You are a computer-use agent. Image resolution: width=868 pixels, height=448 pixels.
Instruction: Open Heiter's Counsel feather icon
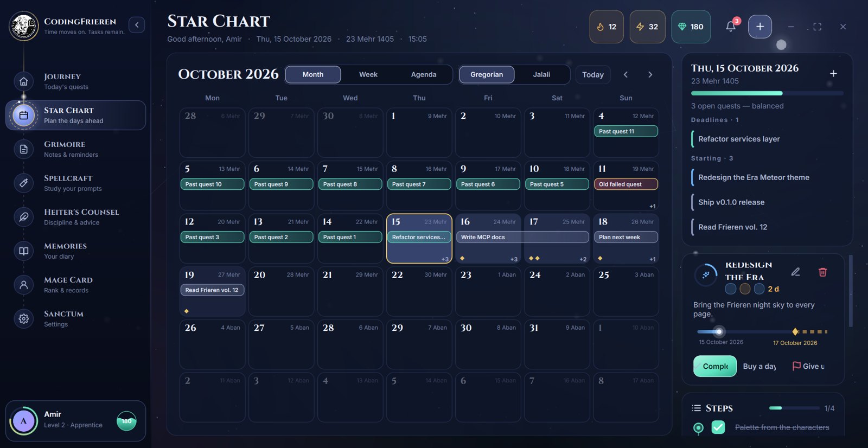point(23,217)
